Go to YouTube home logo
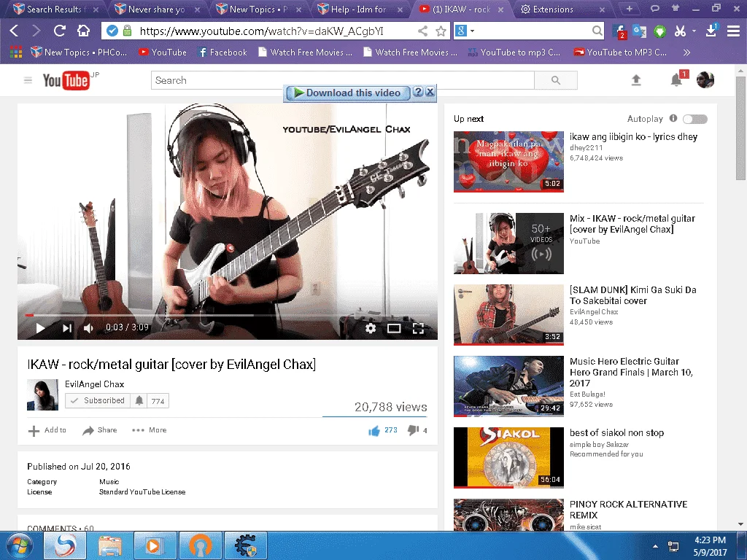 (x=66, y=80)
